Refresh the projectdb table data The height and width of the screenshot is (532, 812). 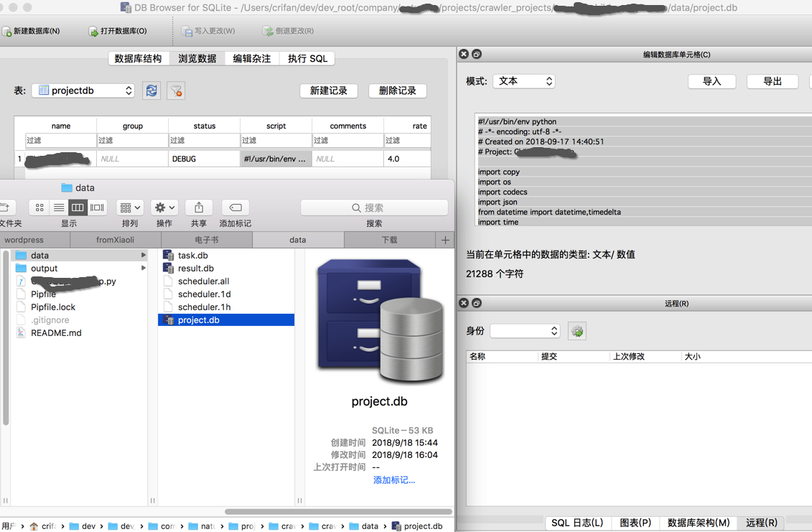(x=151, y=90)
